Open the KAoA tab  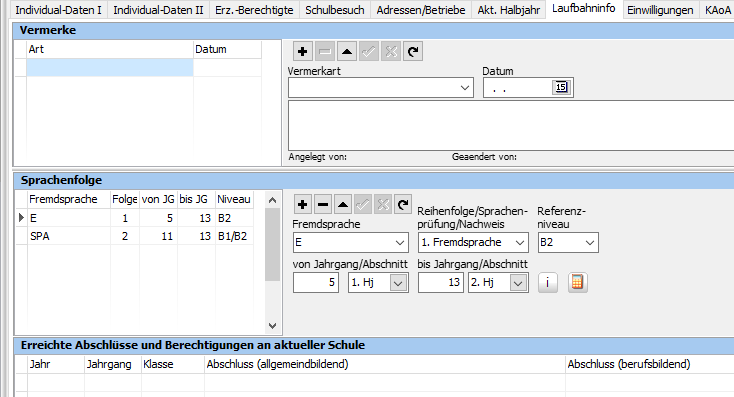click(x=717, y=10)
